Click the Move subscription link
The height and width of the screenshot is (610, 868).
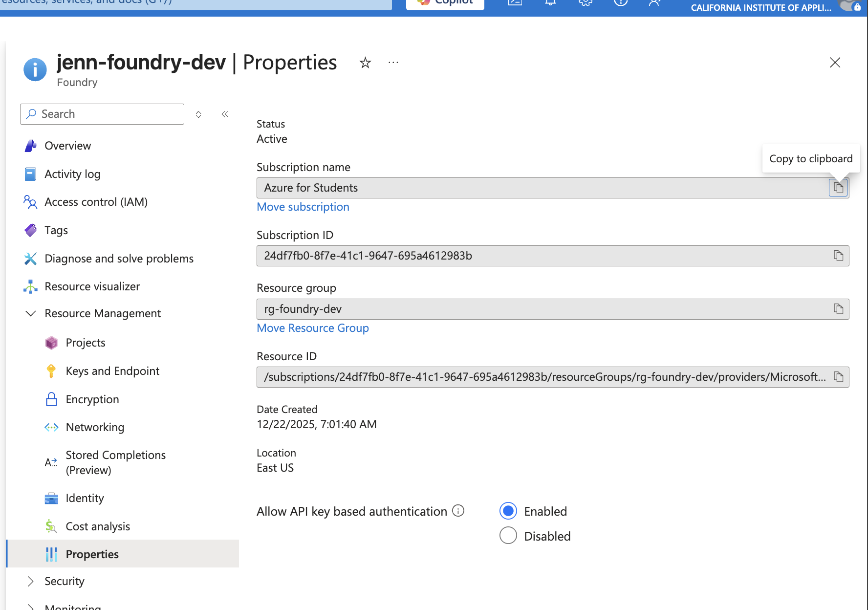pyautogui.click(x=303, y=207)
